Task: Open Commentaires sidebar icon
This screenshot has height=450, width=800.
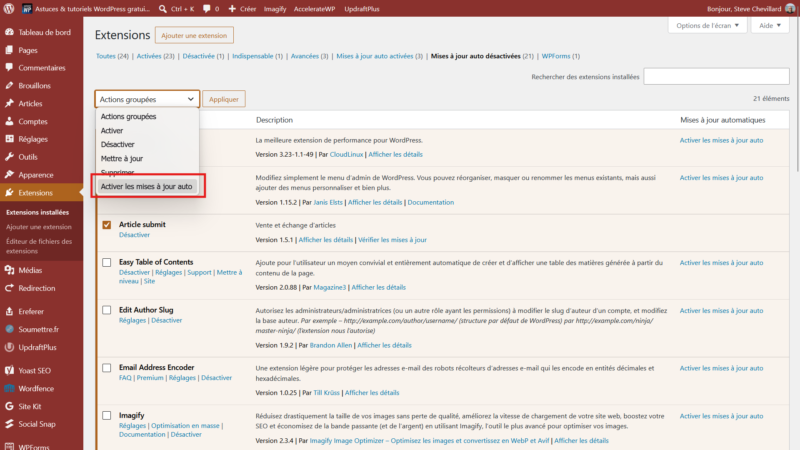Action: [x=9, y=67]
